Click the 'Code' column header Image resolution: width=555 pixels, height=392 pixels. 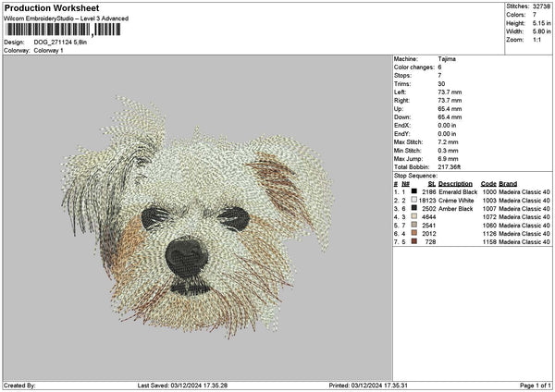coord(488,184)
